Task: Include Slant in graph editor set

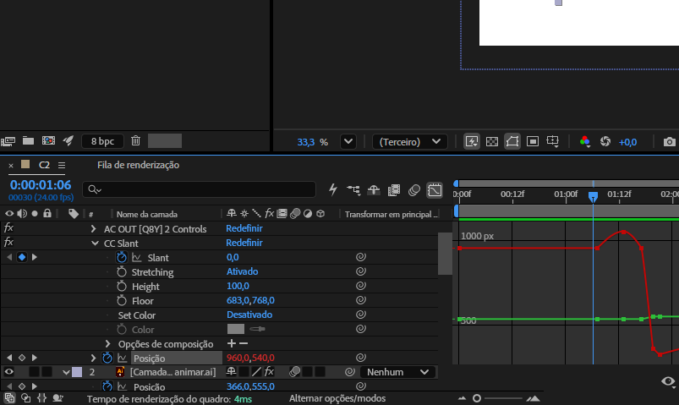Action: (x=136, y=258)
